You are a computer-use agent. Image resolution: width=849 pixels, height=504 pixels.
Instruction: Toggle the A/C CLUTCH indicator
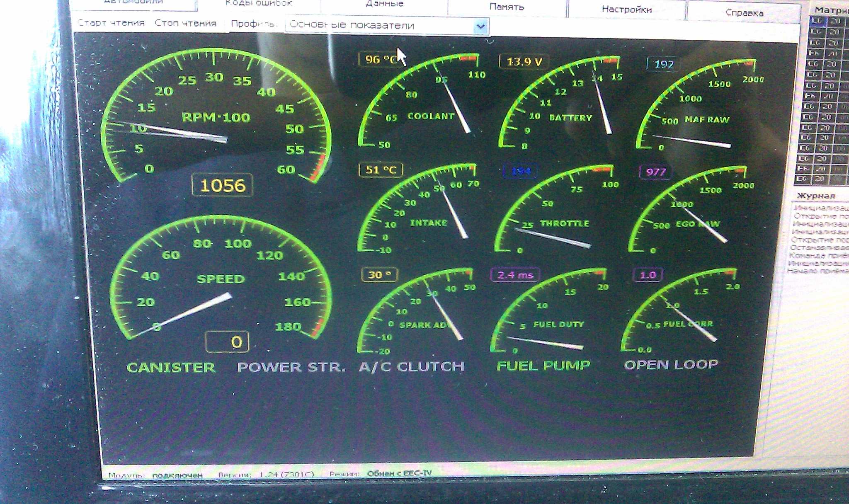click(x=411, y=366)
